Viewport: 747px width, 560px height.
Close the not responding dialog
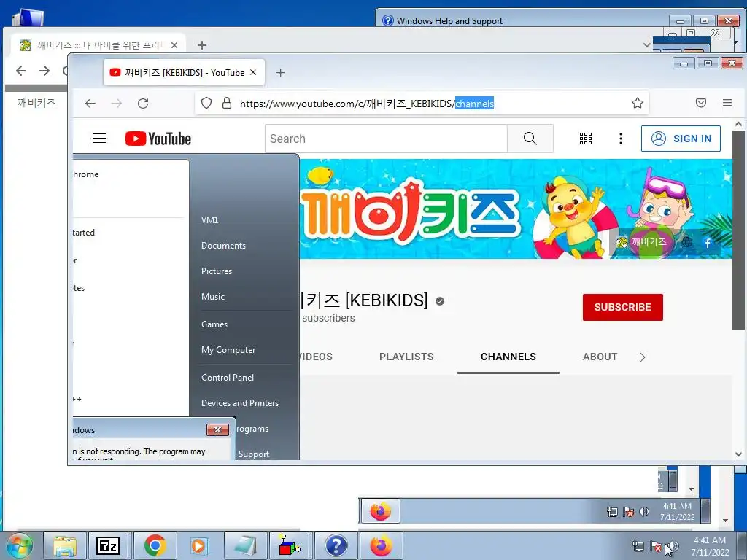pyautogui.click(x=217, y=430)
